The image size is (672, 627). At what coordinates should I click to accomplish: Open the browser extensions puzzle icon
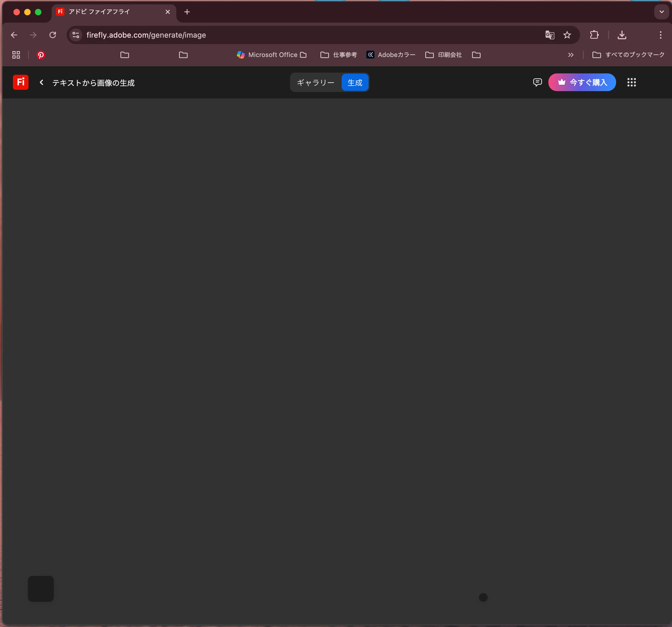(594, 35)
